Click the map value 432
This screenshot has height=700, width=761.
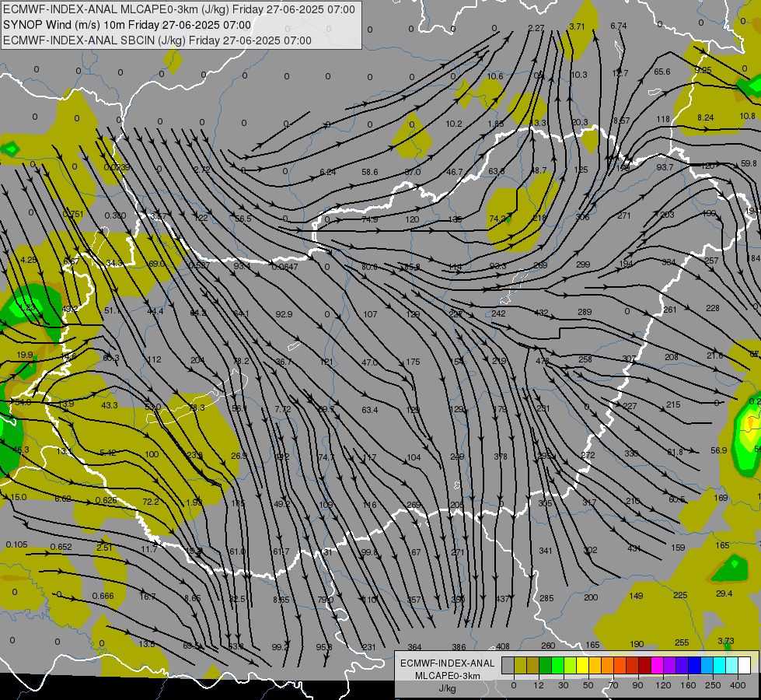tap(541, 313)
